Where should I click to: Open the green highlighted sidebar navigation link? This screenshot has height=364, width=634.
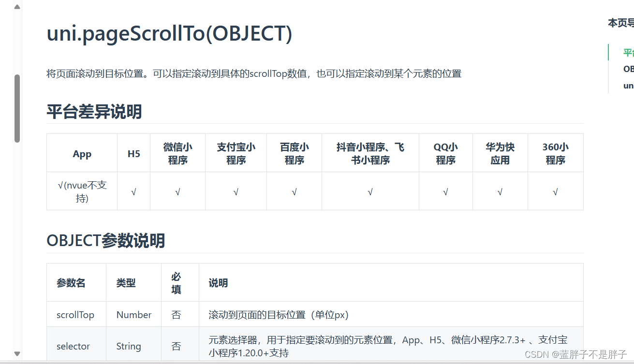coord(628,52)
